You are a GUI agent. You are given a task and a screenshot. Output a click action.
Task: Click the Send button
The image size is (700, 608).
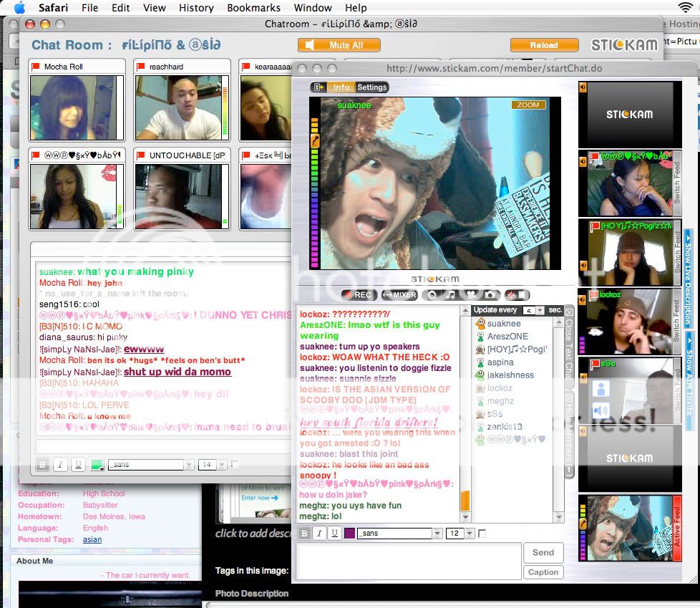(543, 552)
